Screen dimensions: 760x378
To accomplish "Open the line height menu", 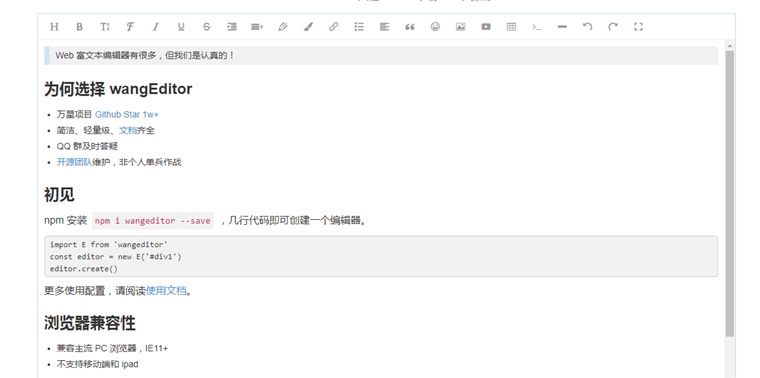I will [257, 27].
